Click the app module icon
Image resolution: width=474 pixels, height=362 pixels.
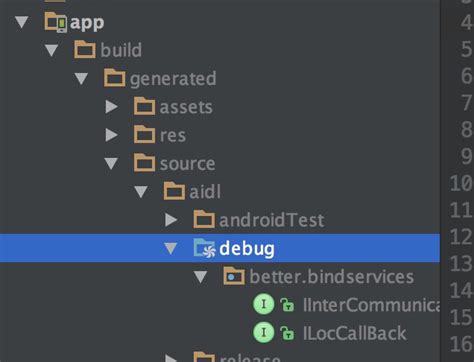click(x=56, y=22)
